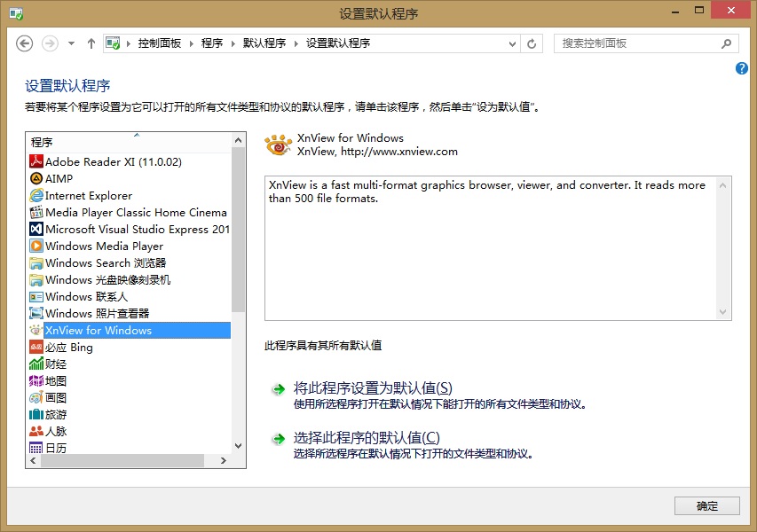Viewport: 757px width, 532px height.
Task: Sort by the 程序 column header
Action: tap(129, 142)
